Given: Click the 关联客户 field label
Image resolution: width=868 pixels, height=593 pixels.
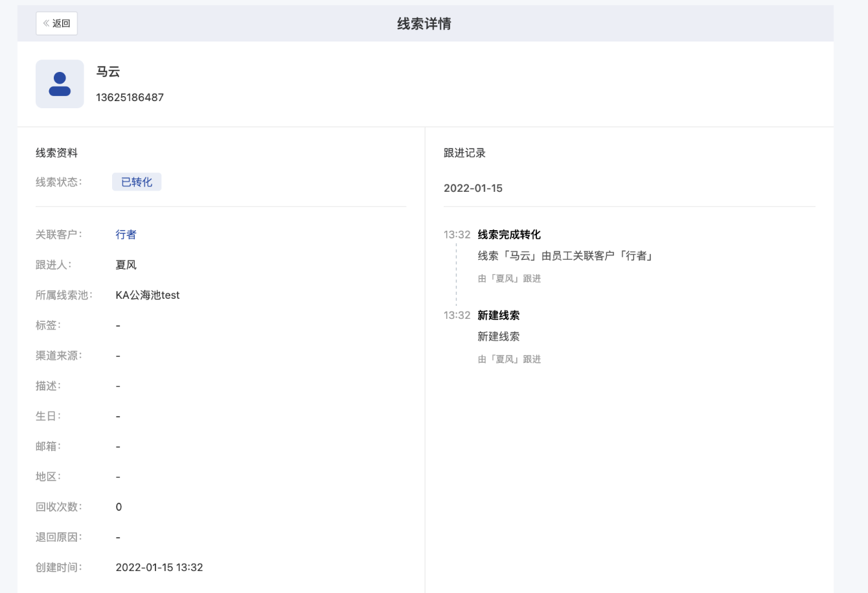Looking at the screenshot, I should pyautogui.click(x=59, y=235).
